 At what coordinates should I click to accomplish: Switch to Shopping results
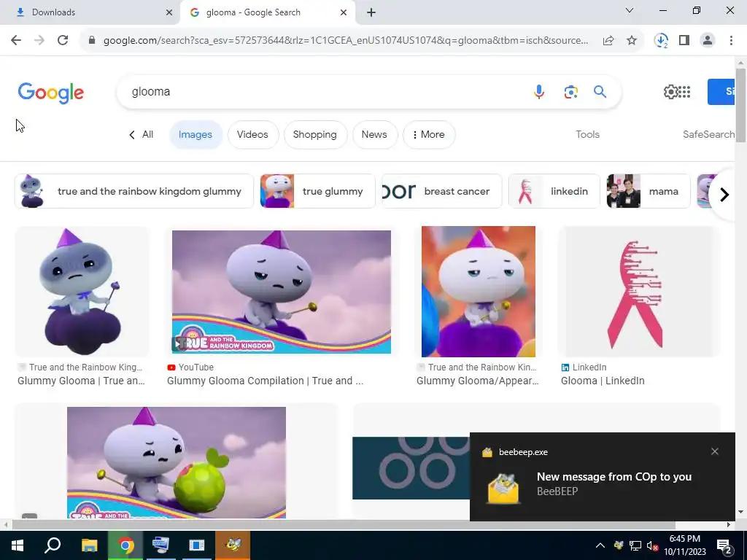point(315,135)
